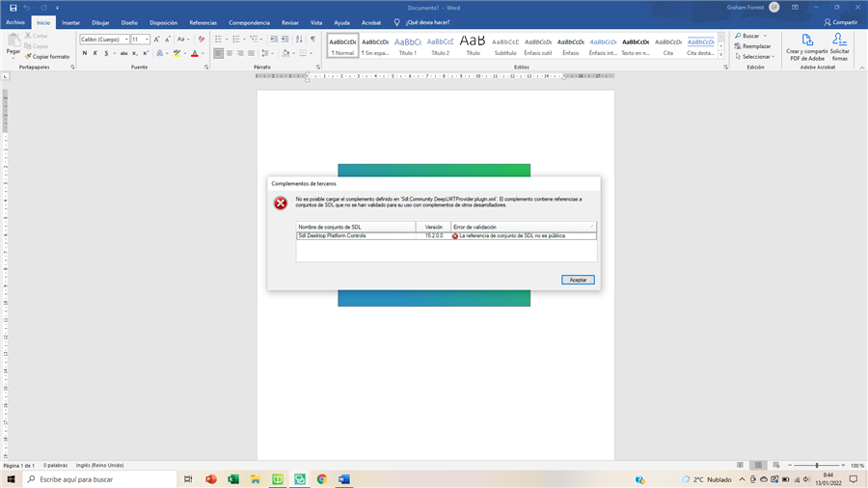
Task: Decrease font size with smaller A icon
Action: (x=167, y=40)
